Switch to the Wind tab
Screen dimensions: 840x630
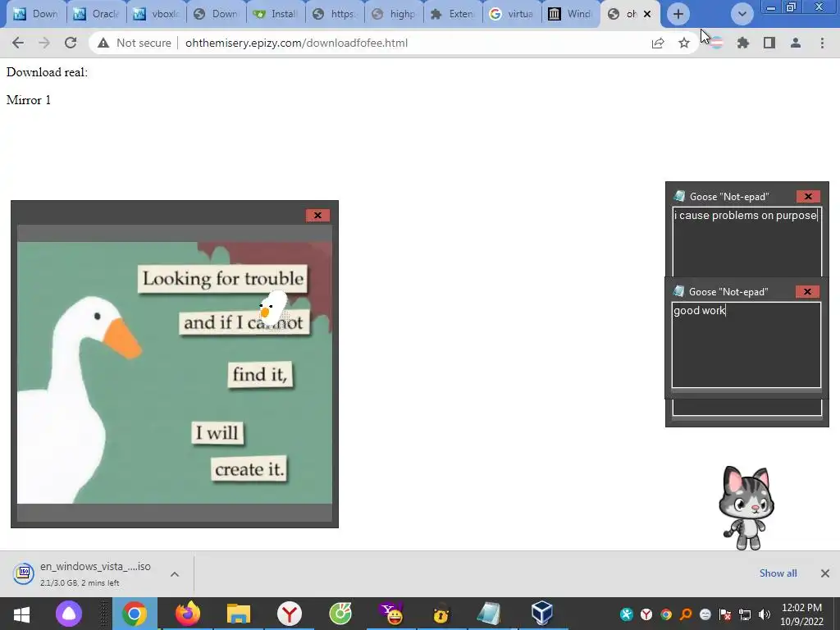click(x=571, y=14)
